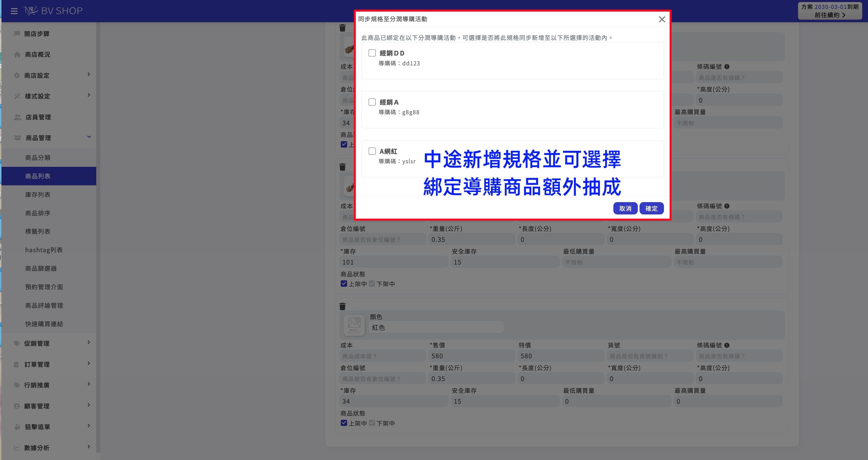Open 商品篩選器 menu item

point(49,268)
